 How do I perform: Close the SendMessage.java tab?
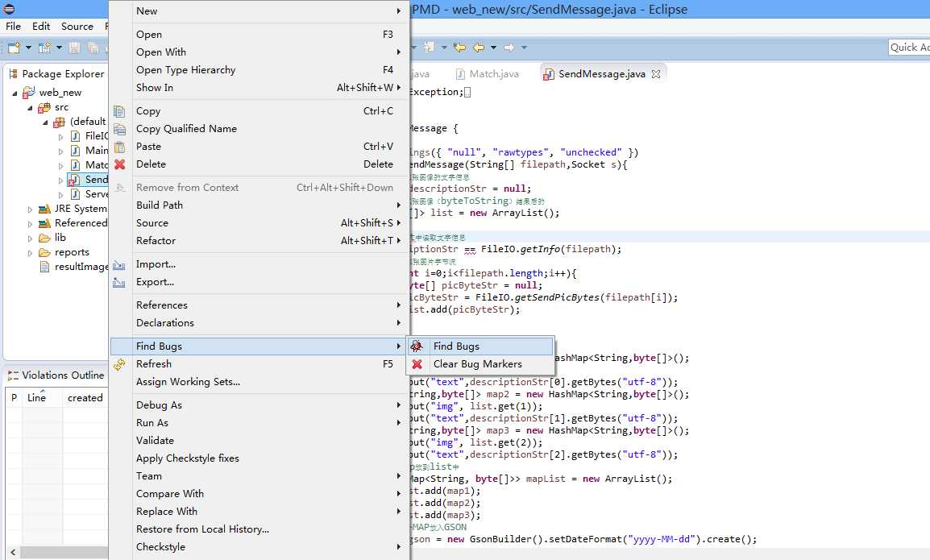click(x=656, y=74)
